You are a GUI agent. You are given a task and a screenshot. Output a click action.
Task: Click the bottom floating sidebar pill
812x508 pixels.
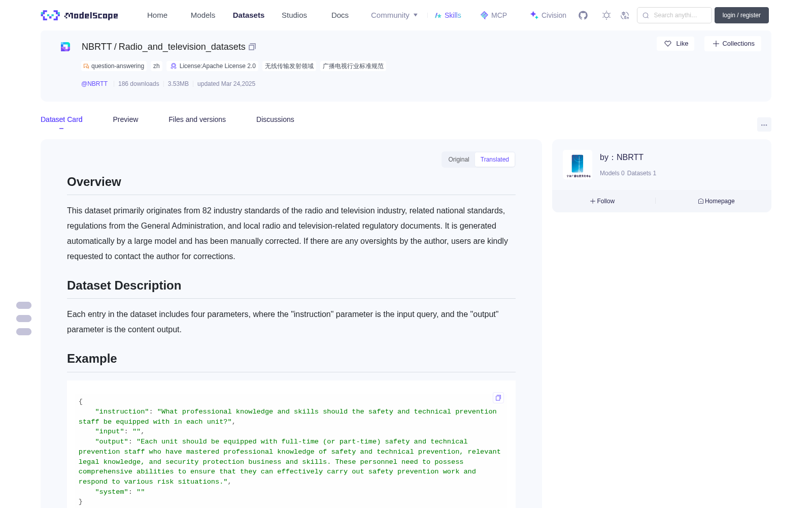24,332
